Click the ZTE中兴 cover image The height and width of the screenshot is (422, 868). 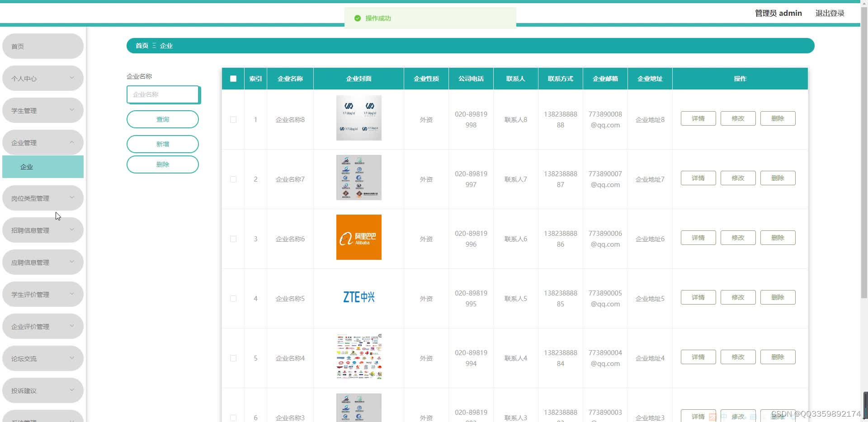(x=359, y=297)
